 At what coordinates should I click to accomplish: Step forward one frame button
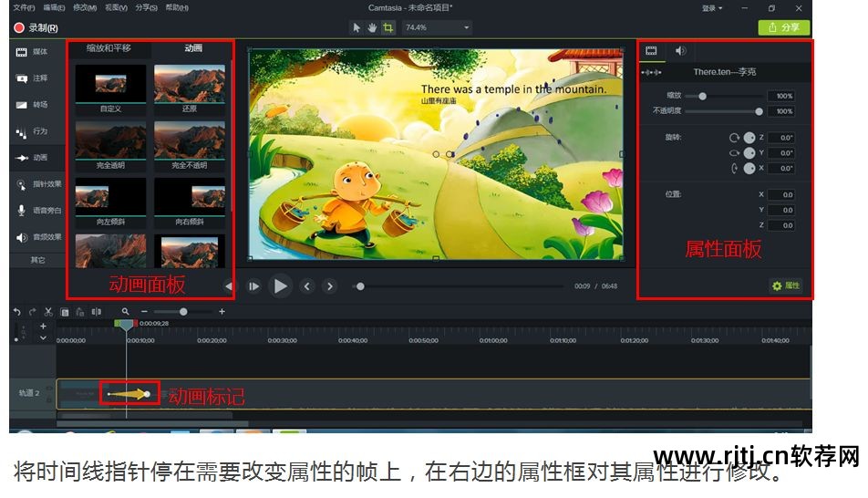(253, 286)
